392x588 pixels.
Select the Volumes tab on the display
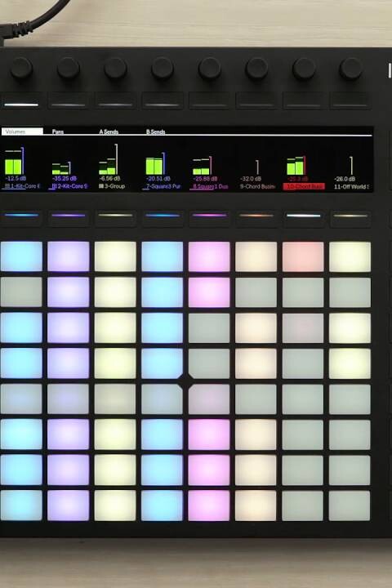(x=22, y=131)
